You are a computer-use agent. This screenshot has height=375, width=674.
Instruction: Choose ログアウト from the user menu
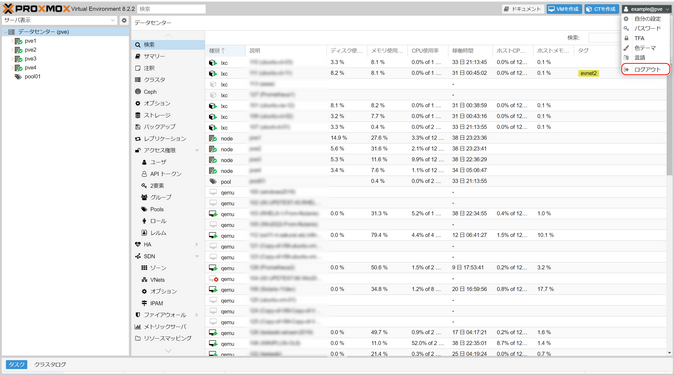646,69
